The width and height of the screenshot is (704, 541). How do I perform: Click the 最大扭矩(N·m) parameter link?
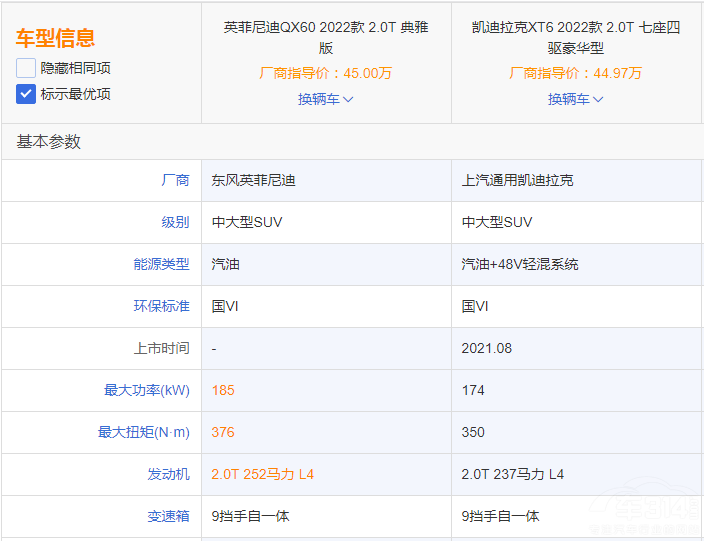pos(144,432)
